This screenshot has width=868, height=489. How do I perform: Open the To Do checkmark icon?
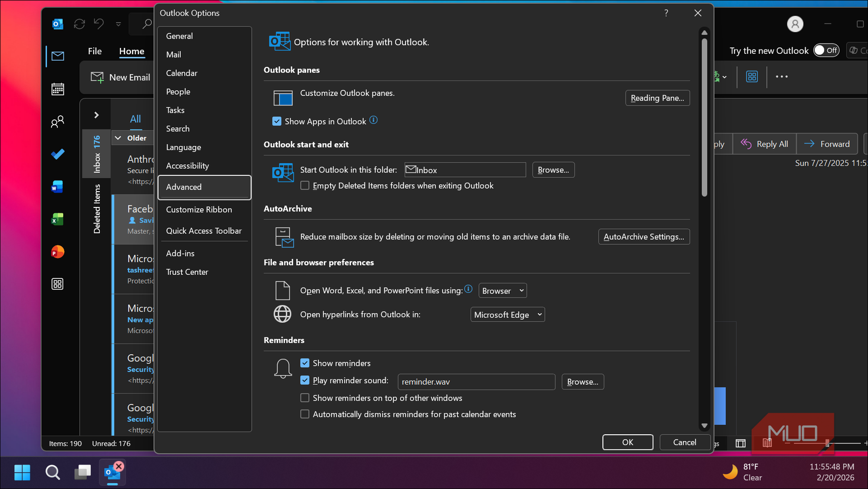[57, 154]
